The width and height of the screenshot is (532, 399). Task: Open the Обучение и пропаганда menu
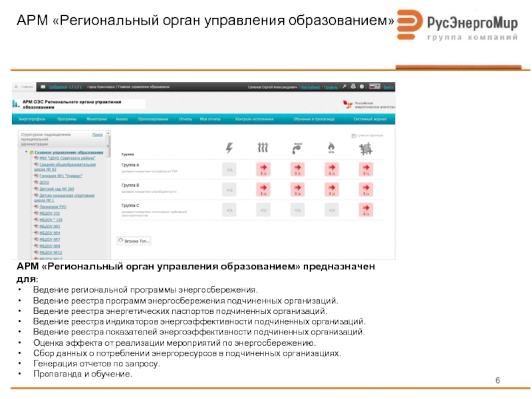click(x=314, y=119)
